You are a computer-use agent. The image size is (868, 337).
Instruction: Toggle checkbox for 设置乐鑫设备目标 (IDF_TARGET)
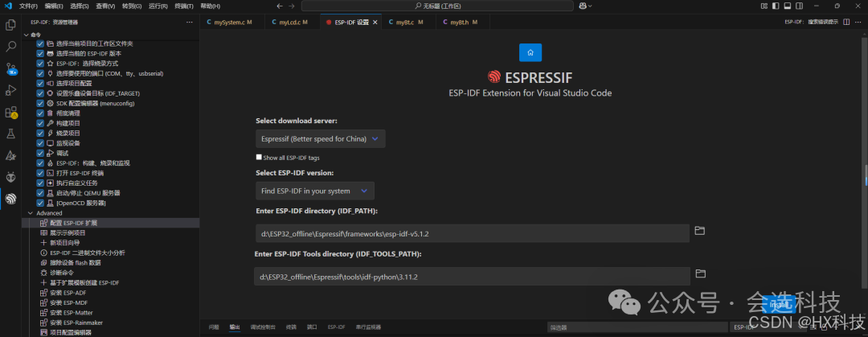pos(40,93)
